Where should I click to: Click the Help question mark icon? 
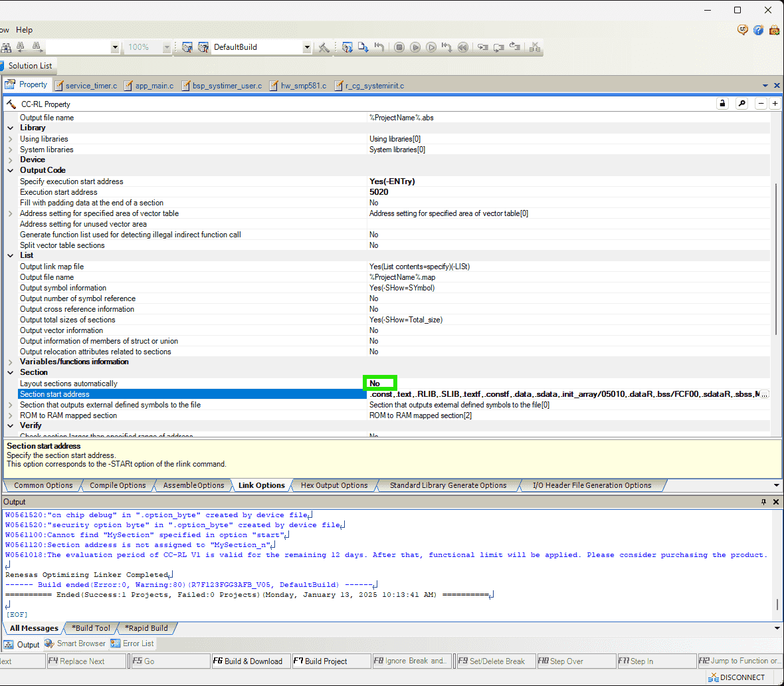tap(758, 30)
